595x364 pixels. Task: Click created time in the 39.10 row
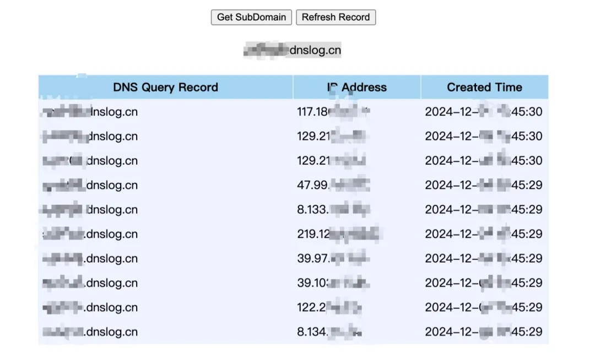click(x=484, y=283)
